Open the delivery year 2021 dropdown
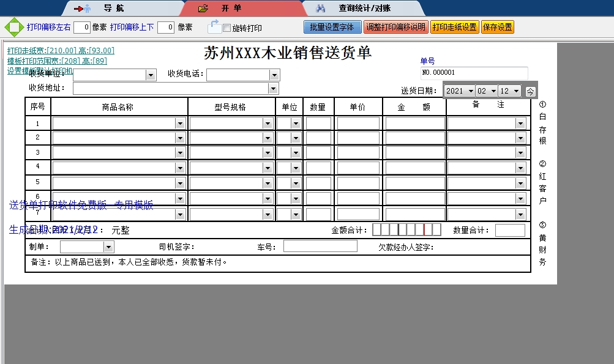 (470, 91)
